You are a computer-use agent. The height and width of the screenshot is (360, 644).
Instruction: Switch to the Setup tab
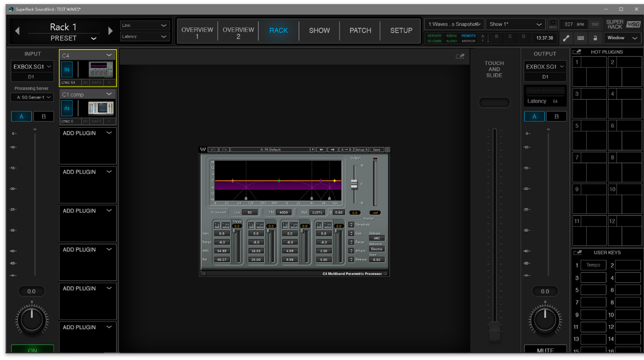pyautogui.click(x=401, y=31)
